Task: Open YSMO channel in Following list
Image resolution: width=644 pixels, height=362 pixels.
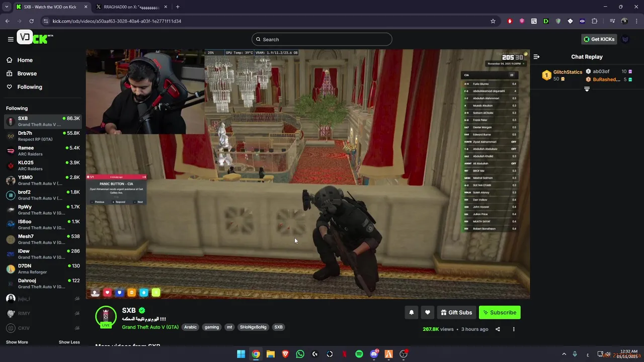Action: coord(43,180)
